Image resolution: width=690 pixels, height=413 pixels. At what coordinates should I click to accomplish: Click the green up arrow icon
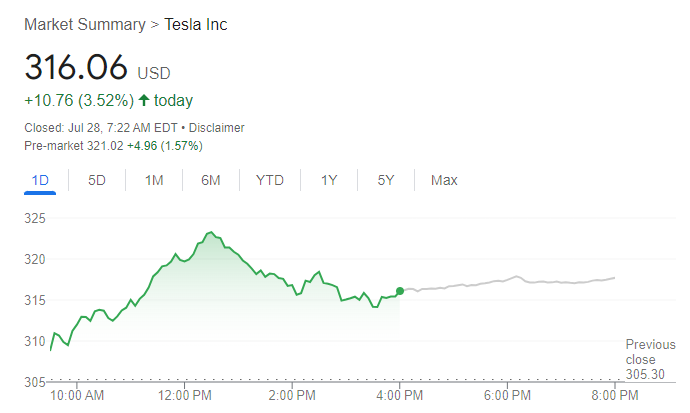[144, 100]
